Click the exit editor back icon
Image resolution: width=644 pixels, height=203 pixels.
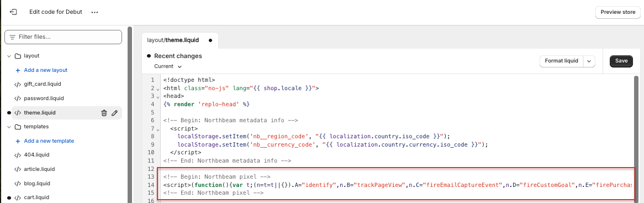13,12
